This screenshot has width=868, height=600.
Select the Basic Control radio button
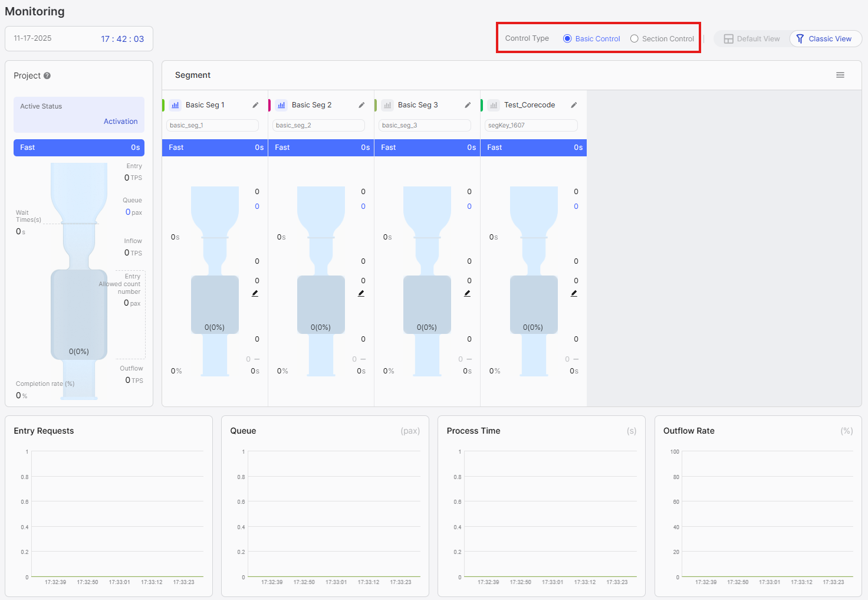[567, 38]
